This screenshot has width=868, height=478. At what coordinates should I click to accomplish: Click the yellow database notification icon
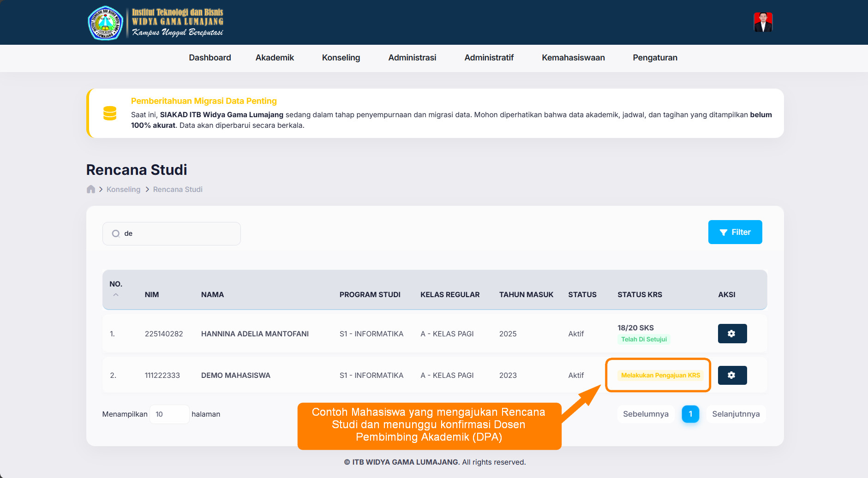110,113
